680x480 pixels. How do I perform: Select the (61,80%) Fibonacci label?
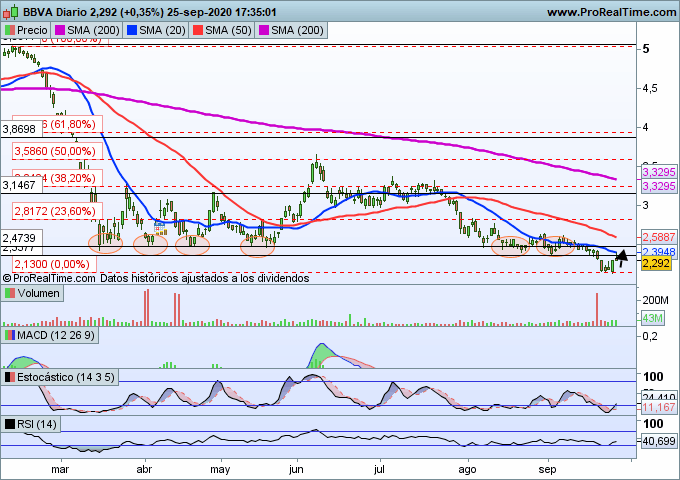(x=73, y=124)
